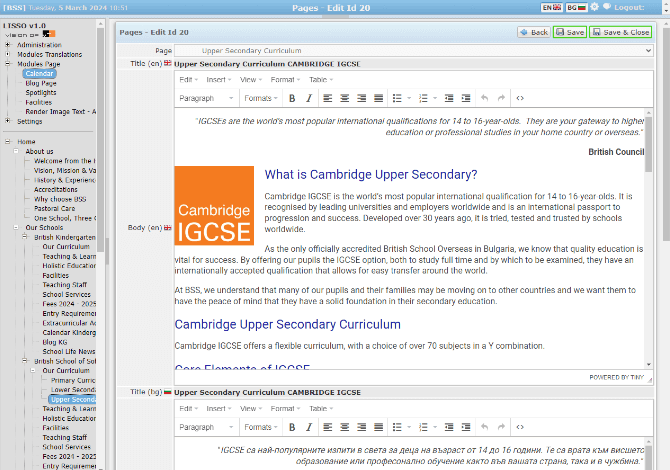
Task: Increase indent in English body editor
Action: (464, 98)
